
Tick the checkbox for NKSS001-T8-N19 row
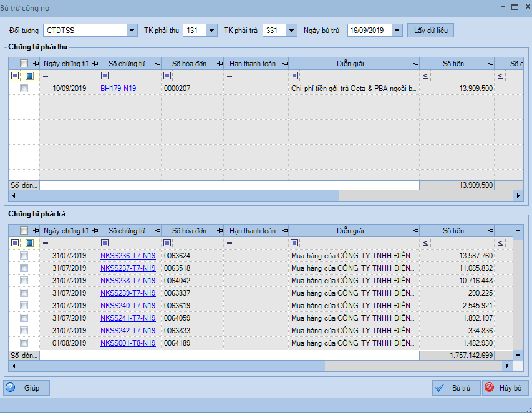pos(24,343)
